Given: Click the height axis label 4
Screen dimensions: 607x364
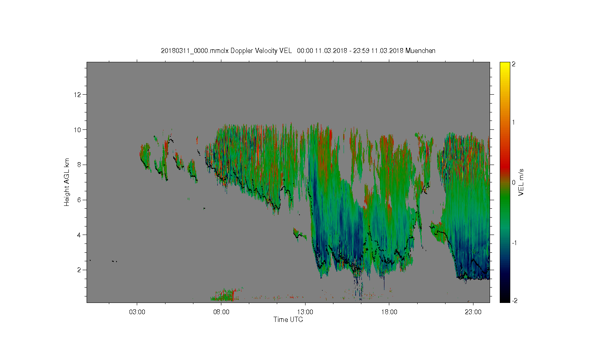Looking at the screenshot, I should (79, 235).
